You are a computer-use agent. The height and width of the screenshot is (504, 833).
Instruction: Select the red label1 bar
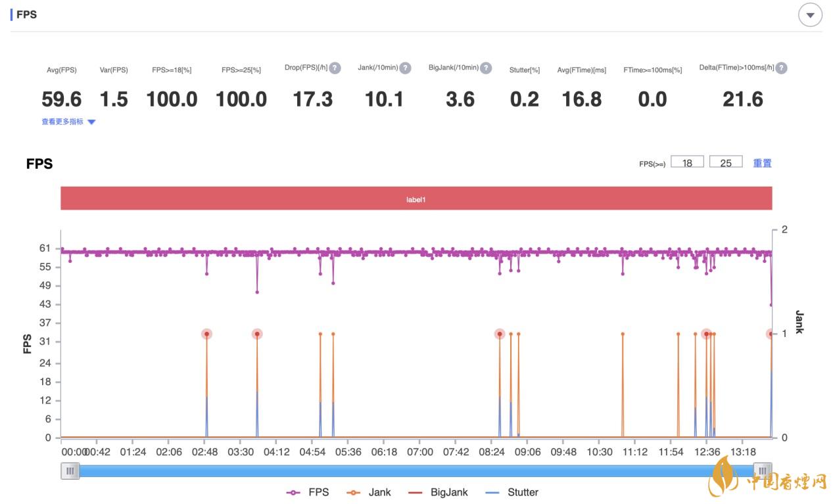pos(416,198)
